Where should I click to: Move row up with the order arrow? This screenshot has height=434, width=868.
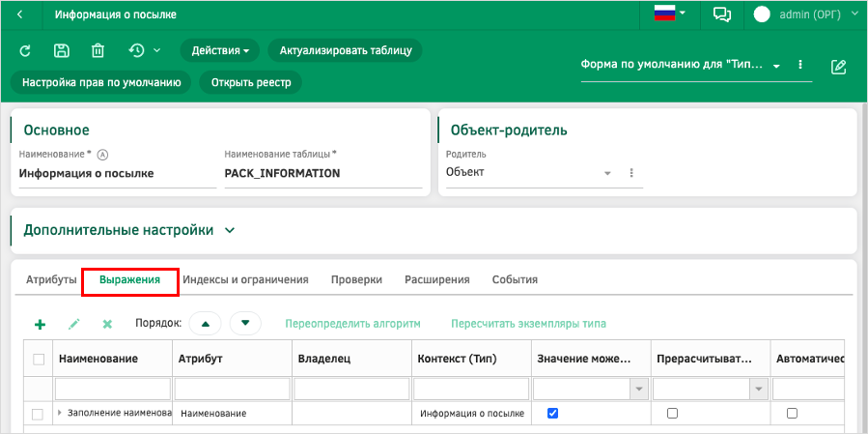(206, 324)
